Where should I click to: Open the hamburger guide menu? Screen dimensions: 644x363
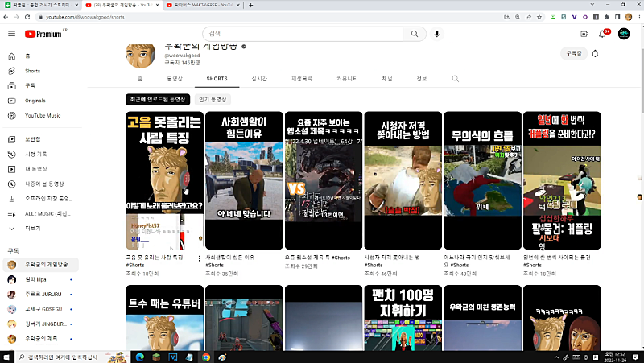point(11,34)
